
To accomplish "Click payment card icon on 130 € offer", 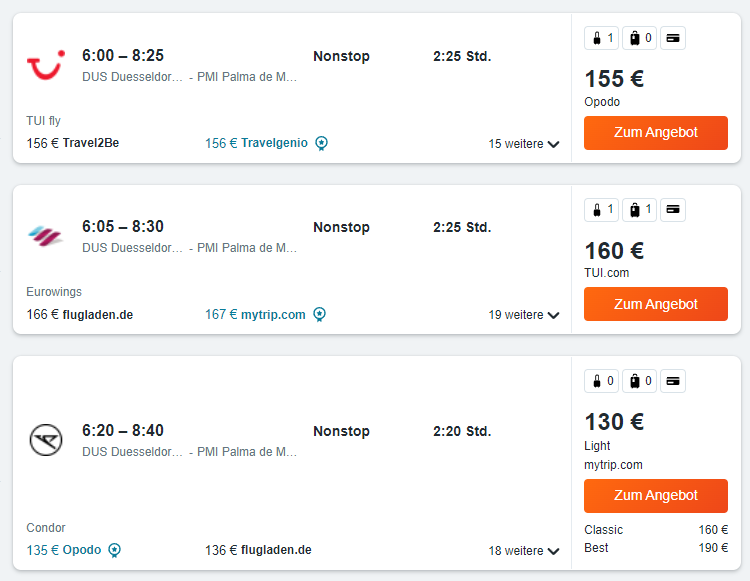I will click(x=673, y=381).
